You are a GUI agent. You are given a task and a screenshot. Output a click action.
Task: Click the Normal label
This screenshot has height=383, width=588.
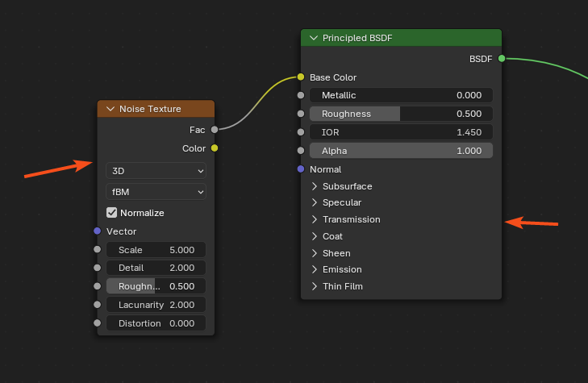[x=326, y=169]
